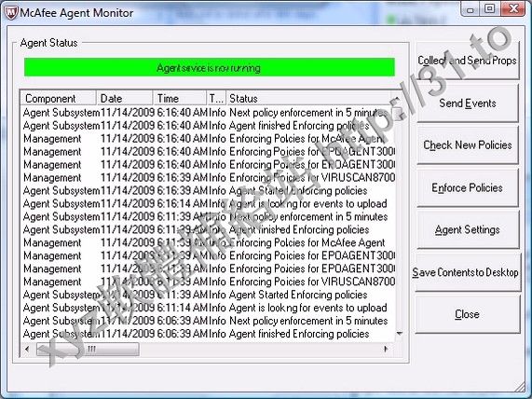
Task: Click Collect and Send Props button
Action: [x=468, y=61]
